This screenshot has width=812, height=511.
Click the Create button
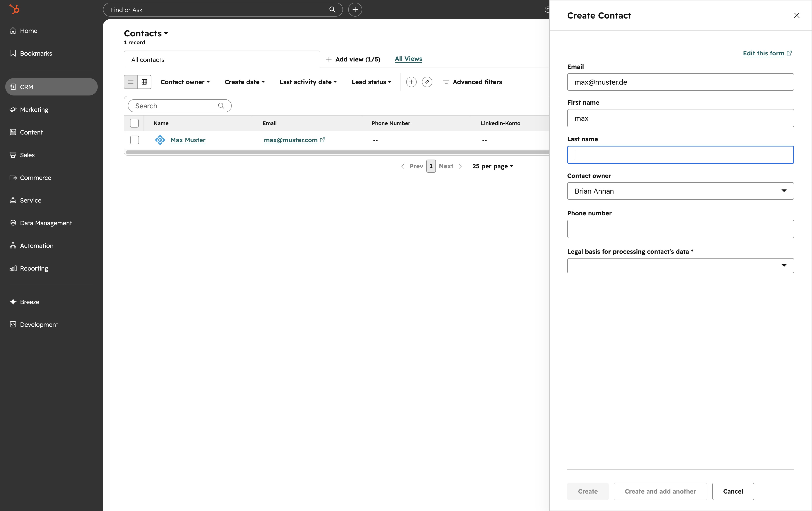click(588, 491)
